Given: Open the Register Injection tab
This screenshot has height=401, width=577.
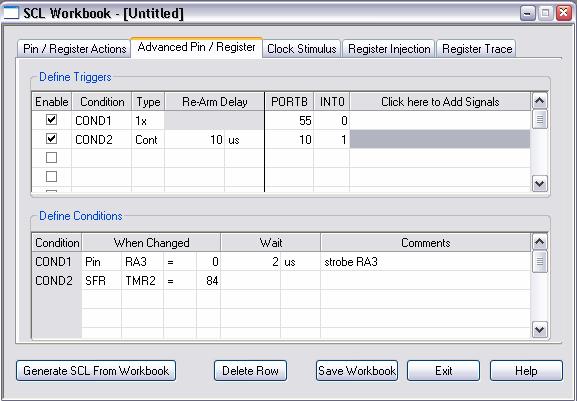Looking at the screenshot, I should (x=389, y=49).
